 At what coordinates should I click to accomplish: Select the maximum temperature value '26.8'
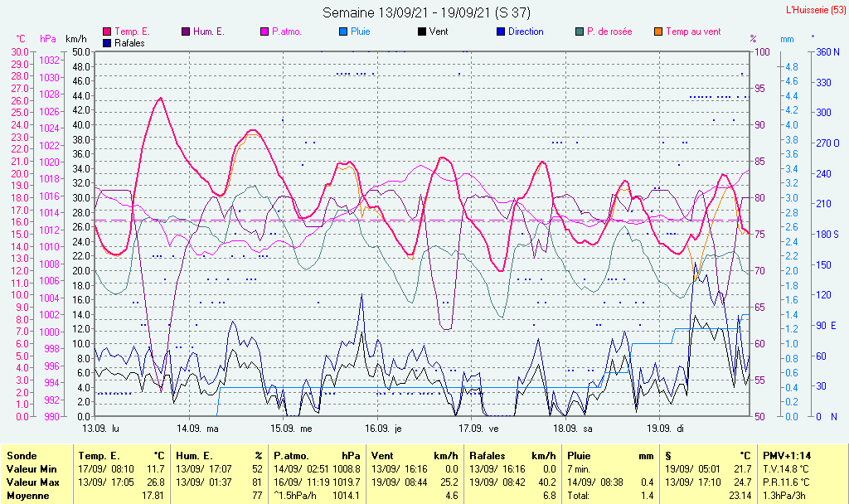[155, 482]
